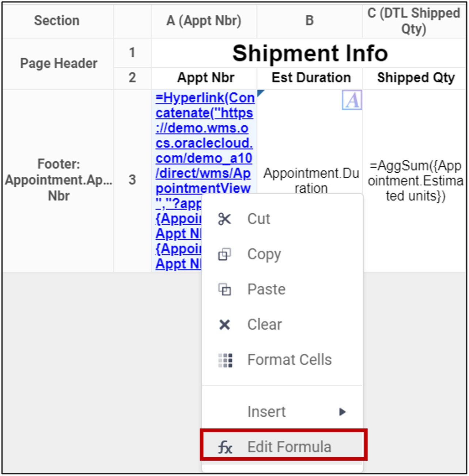Click the X icon next to Clear
This screenshot has width=469, height=476.
point(224,324)
